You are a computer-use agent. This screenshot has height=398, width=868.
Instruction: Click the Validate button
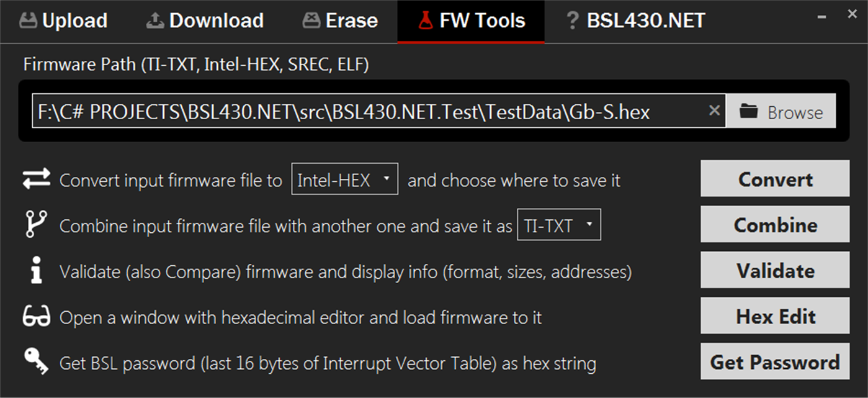[x=775, y=271]
